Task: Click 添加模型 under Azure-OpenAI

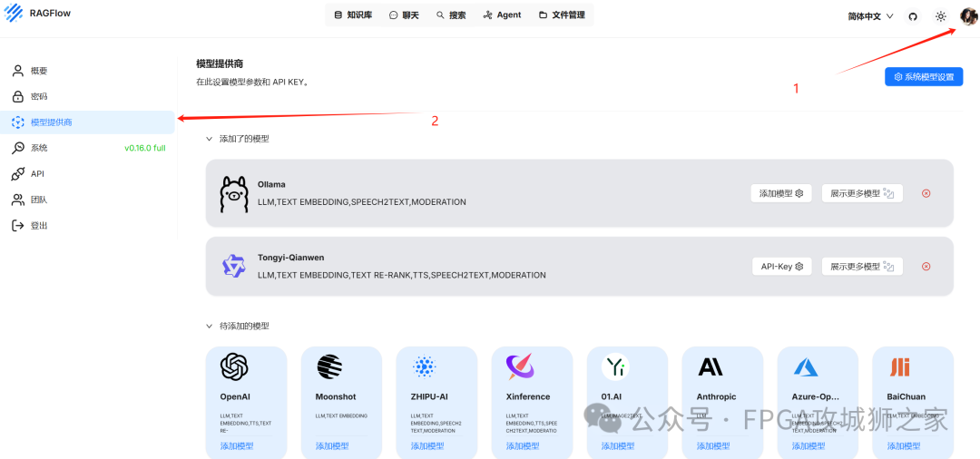Action: click(808, 446)
